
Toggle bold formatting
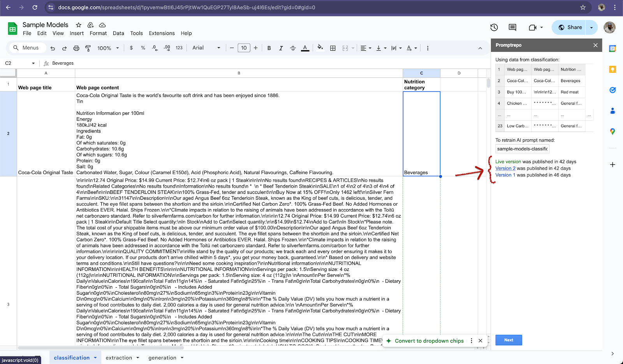[x=269, y=48]
